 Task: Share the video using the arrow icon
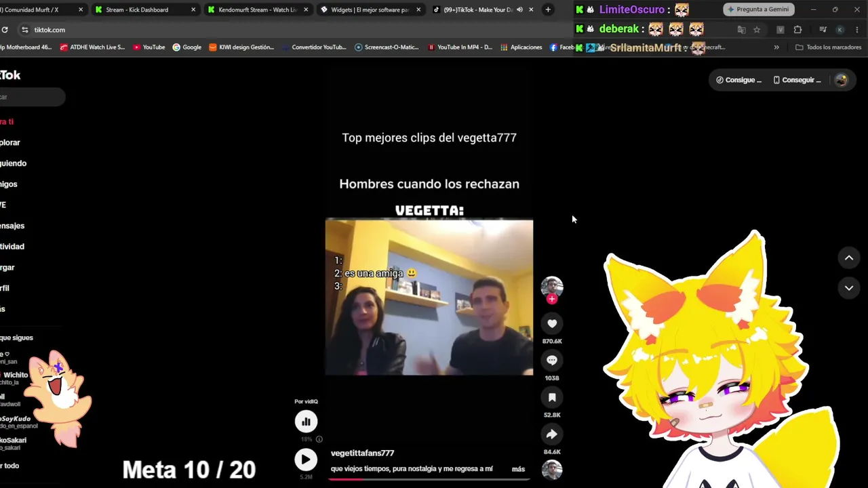coord(552,434)
